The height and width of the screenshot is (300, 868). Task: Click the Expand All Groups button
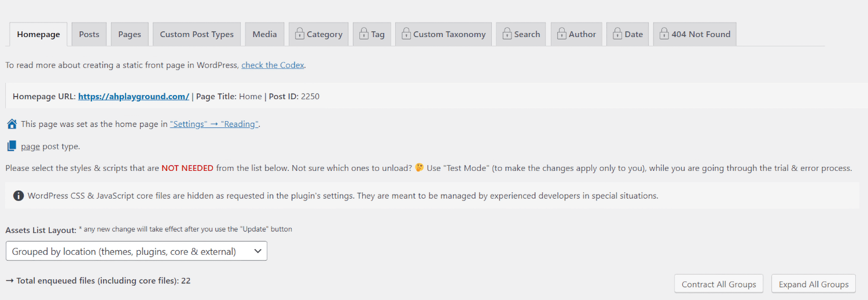click(x=814, y=284)
